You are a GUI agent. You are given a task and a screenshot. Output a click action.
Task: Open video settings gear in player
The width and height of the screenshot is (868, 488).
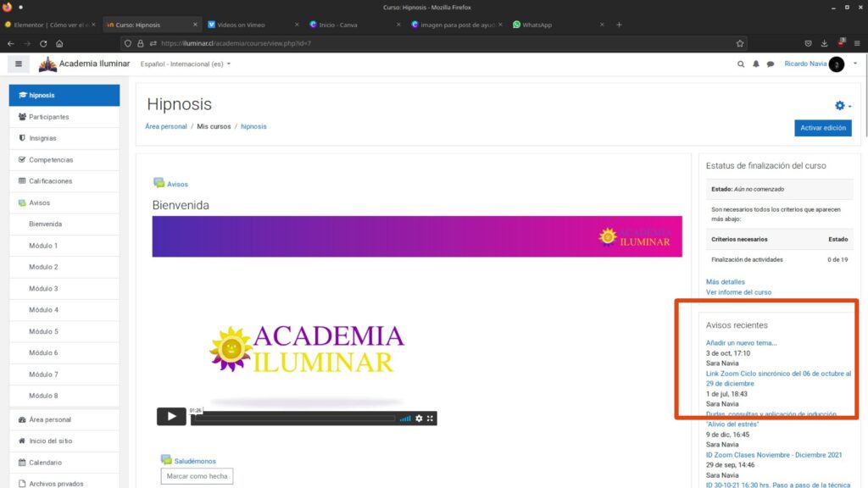(x=419, y=419)
